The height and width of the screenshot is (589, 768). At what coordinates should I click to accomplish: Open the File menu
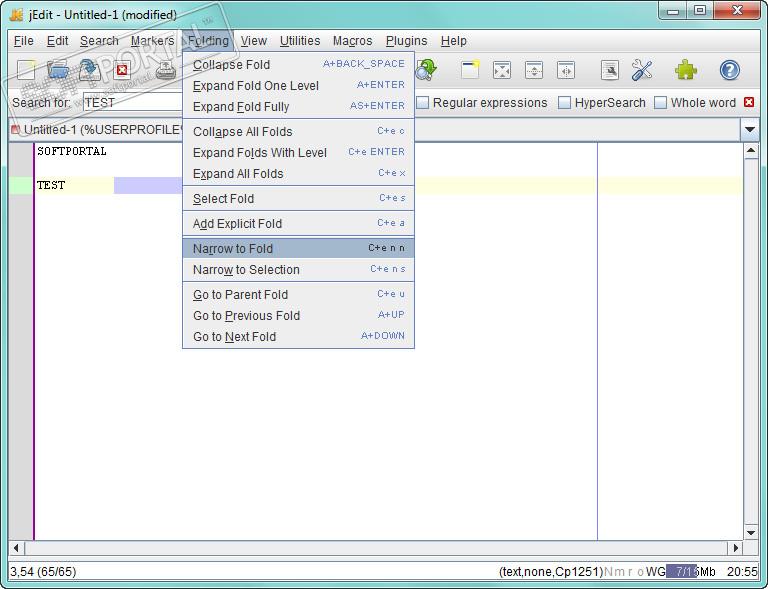24,41
